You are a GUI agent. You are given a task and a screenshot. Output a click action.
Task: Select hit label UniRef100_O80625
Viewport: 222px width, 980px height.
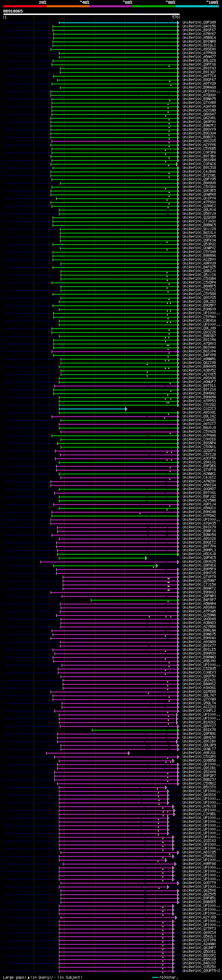tap(199, 561)
